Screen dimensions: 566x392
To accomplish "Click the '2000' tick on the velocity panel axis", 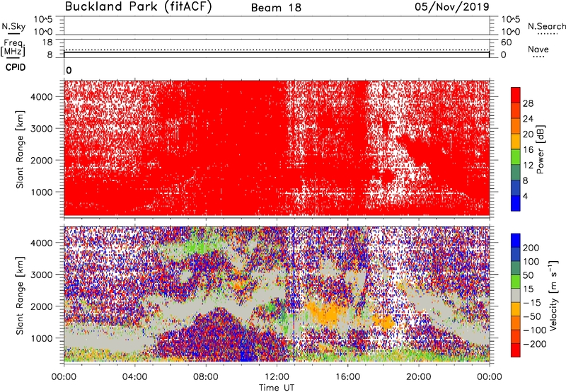I will click(x=42, y=306).
